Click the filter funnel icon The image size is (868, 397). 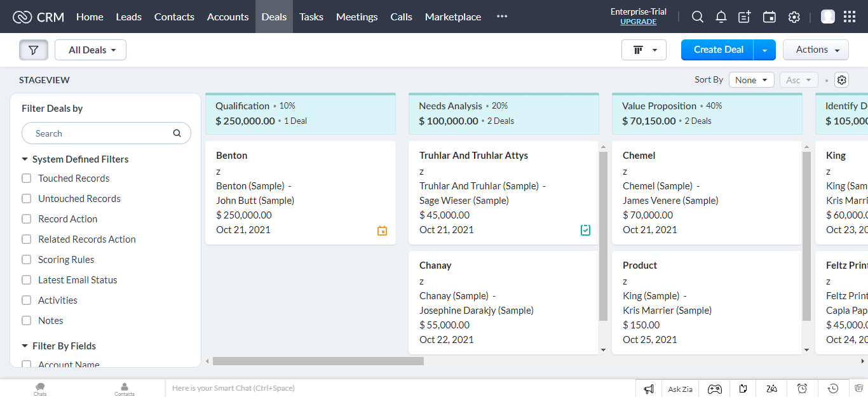pos(34,50)
